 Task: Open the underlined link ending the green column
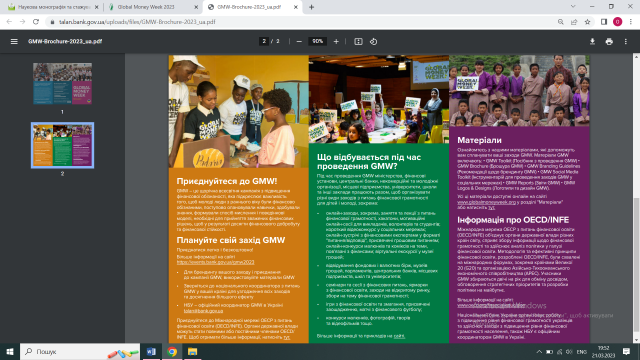399,336
